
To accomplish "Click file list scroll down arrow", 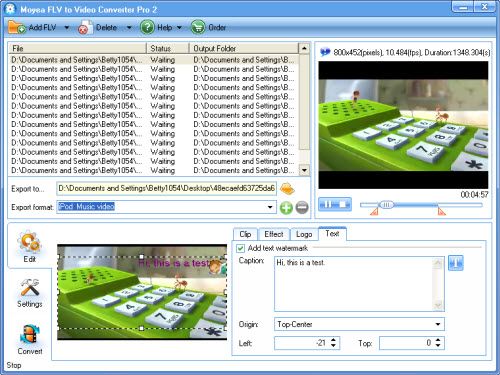I will (x=304, y=170).
